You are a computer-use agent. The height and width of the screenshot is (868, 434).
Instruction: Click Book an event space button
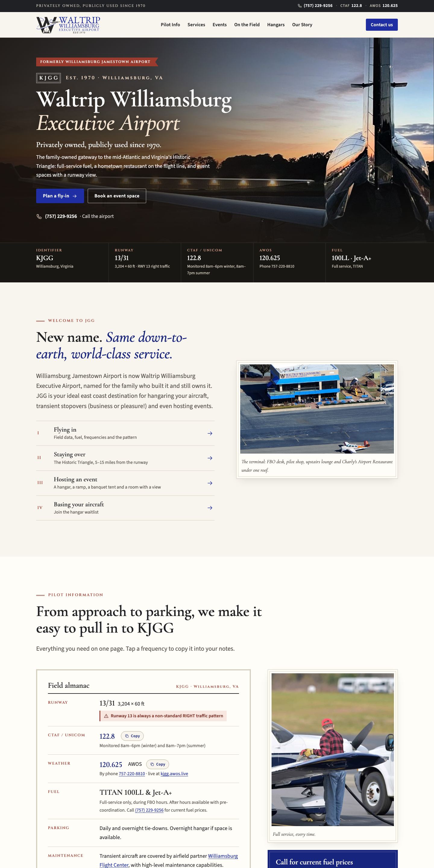click(117, 196)
